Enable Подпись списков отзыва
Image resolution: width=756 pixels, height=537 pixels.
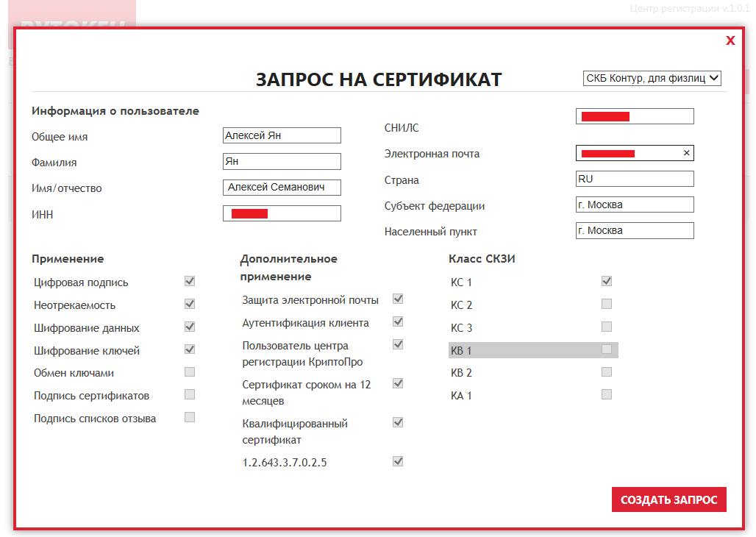click(189, 417)
